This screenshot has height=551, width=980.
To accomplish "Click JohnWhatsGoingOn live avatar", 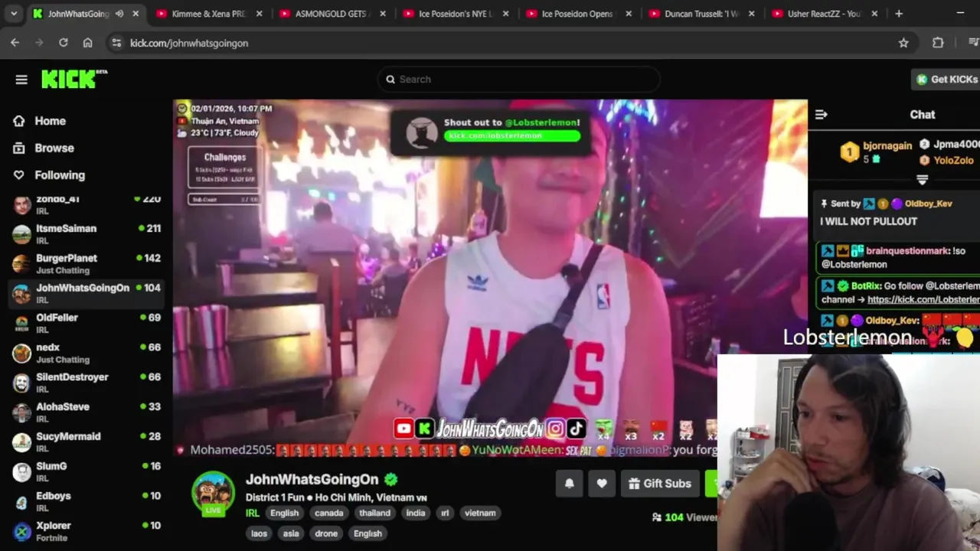I will click(x=213, y=493).
